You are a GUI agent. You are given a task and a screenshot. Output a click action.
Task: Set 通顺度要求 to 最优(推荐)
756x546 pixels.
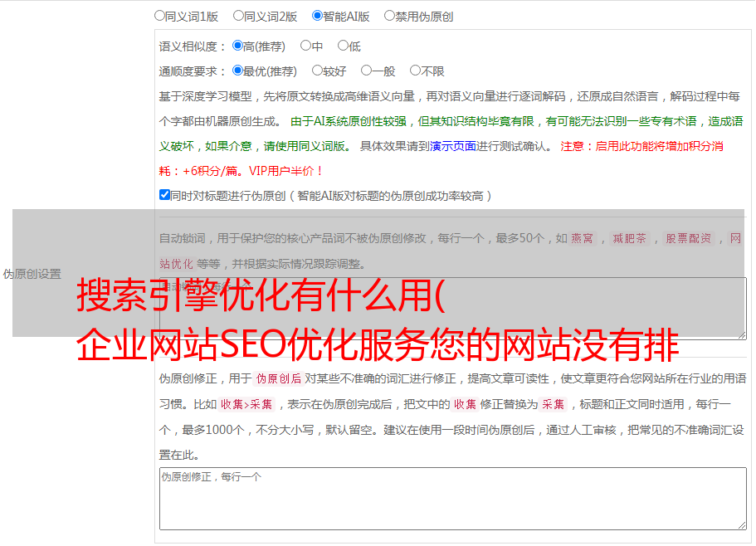pyautogui.click(x=237, y=71)
